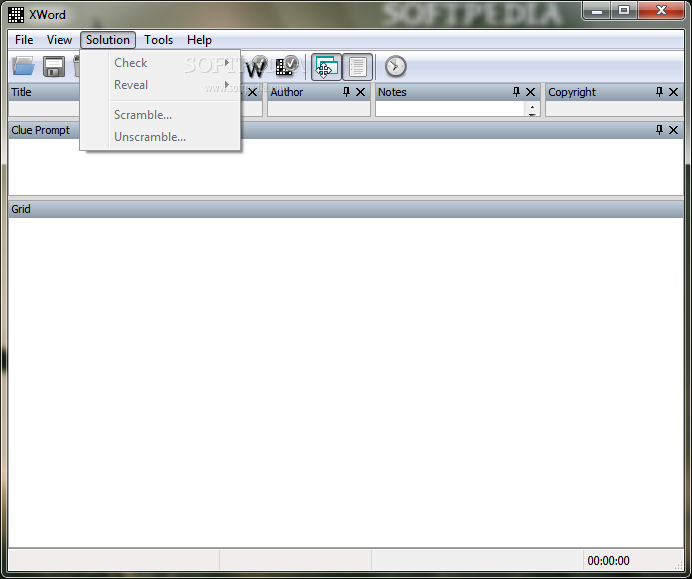Image resolution: width=692 pixels, height=579 pixels.
Task: Click the 00:00:00 timer in status bar
Action: tap(608, 560)
